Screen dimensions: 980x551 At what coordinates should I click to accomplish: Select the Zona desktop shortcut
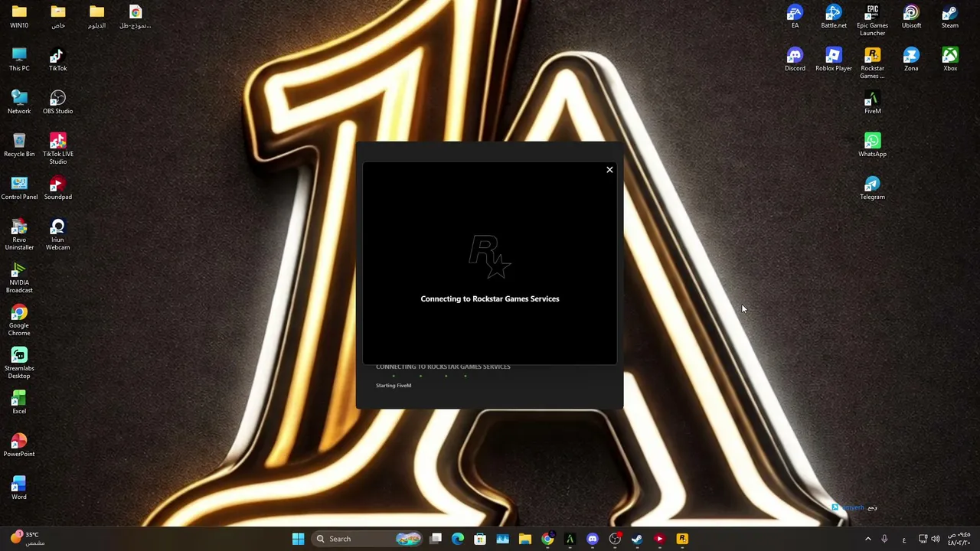coord(911,60)
